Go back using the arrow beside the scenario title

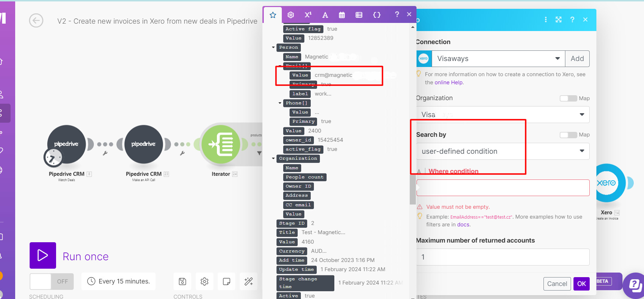coord(36,20)
